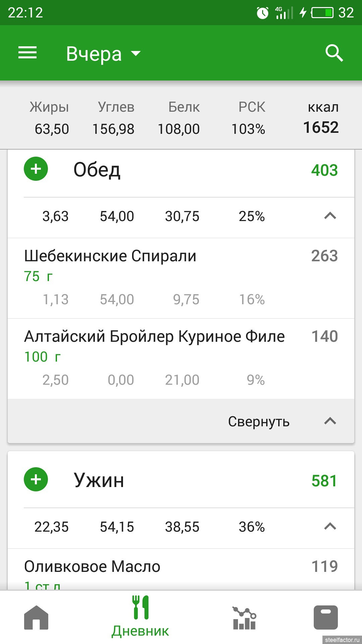
Task: Add food to Обед with plus icon
Action: (x=36, y=169)
